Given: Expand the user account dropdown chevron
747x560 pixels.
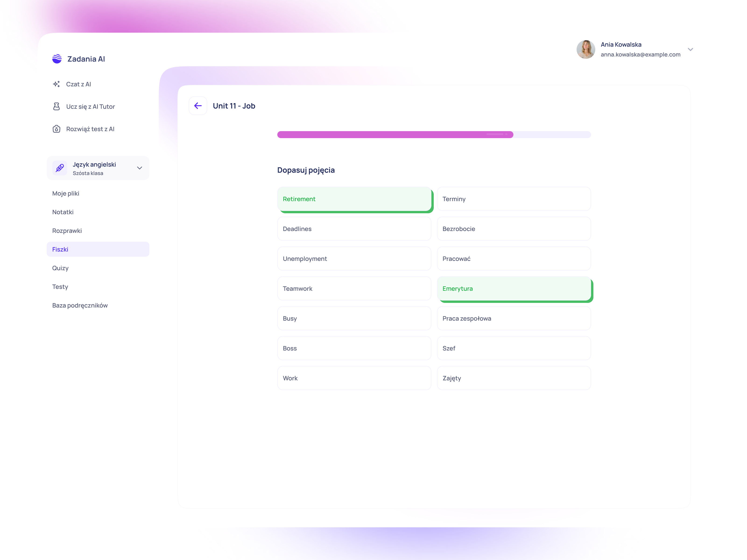Looking at the screenshot, I should [x=690, y=49].
